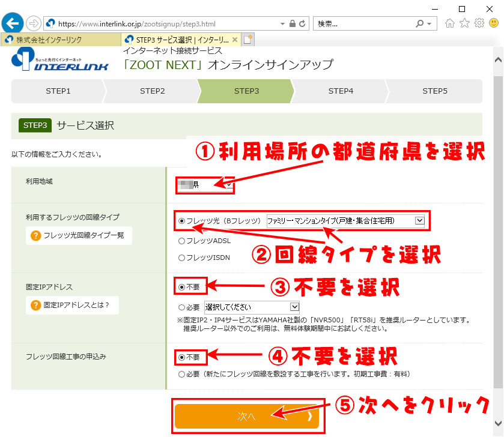Select the フレッツISDN radio button
The width and height of the screenshot is (504, 437).
tap(181, 258)
